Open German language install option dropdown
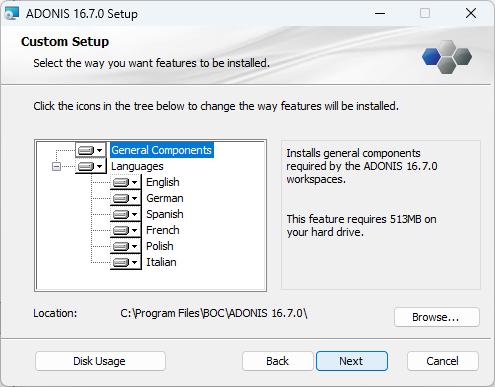This screenshot has width=495, height=387. pos(125,198)
